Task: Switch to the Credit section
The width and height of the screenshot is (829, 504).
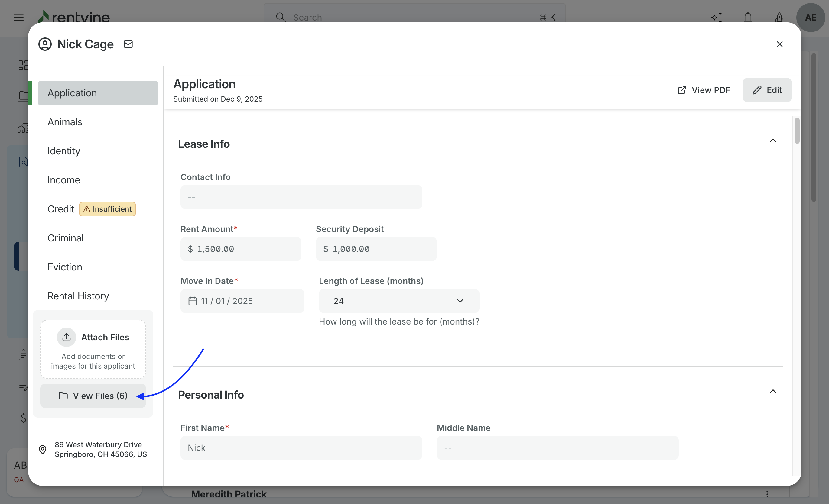Action: coord(61,209)
